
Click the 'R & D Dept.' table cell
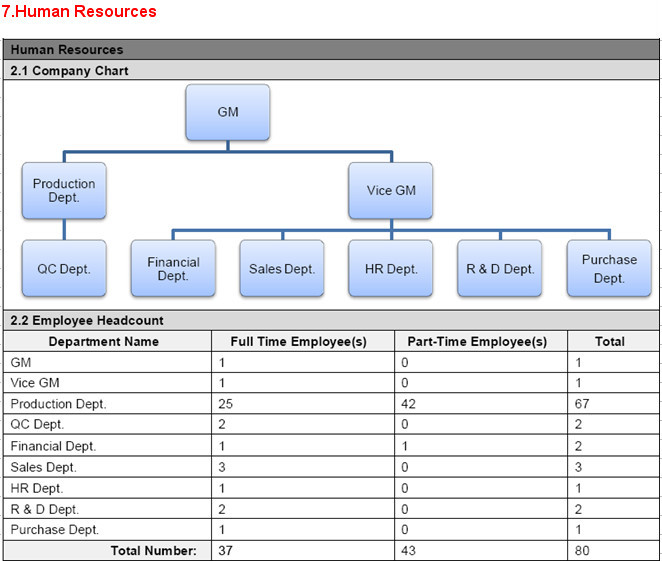(108, 509)
